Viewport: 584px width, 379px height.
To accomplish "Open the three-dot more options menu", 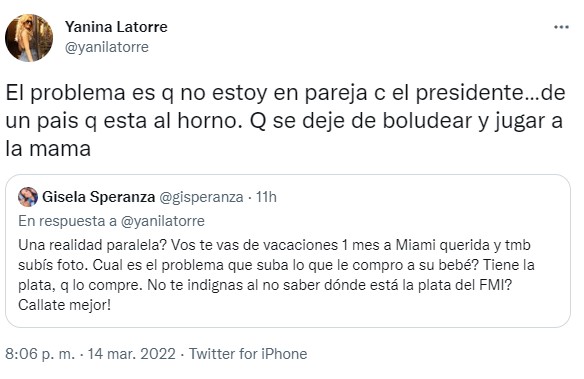I will [561, 27].
